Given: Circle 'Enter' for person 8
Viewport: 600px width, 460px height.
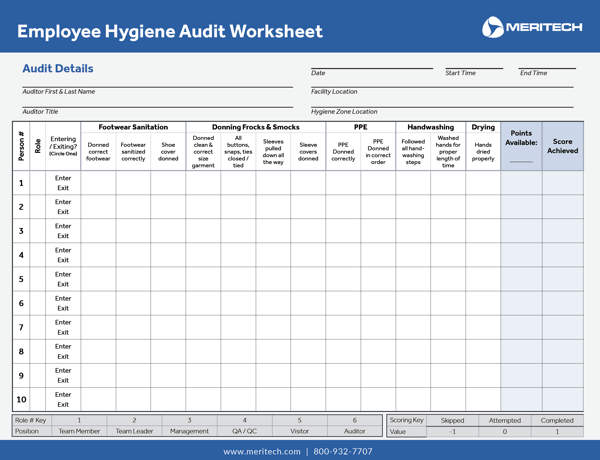Looking at the screenshot, I should (x=63, y=346).
